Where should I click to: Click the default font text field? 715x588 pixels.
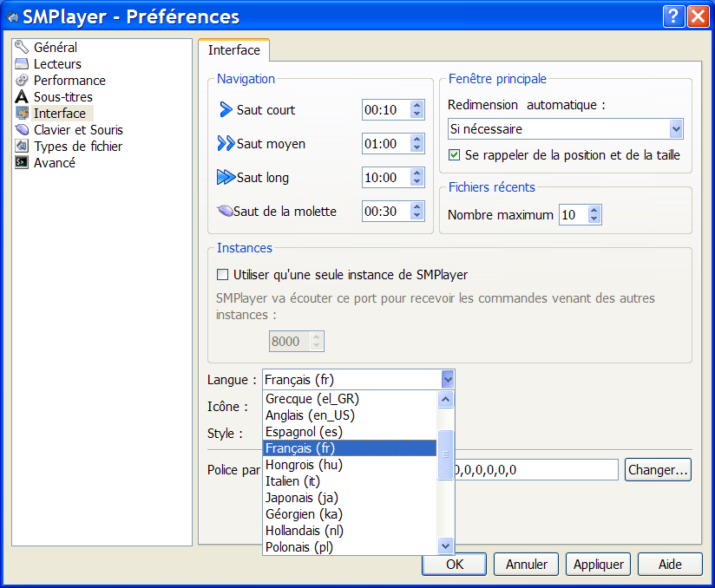[535, 469]
